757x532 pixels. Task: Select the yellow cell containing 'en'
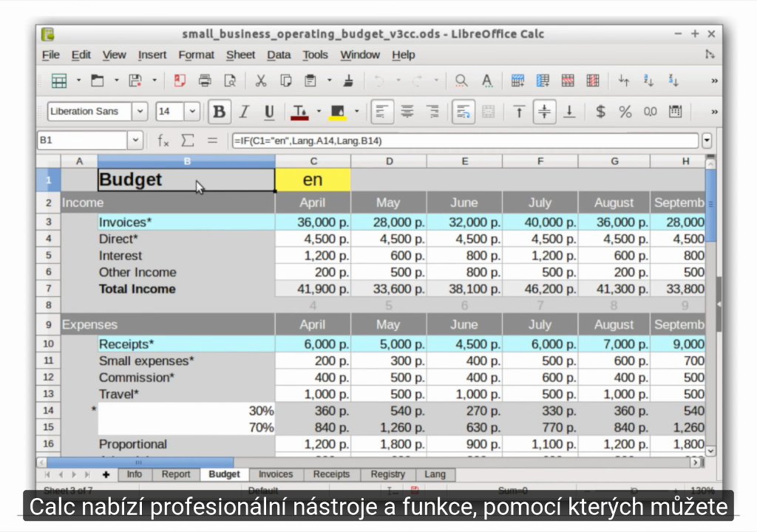[x=313, y=180]
